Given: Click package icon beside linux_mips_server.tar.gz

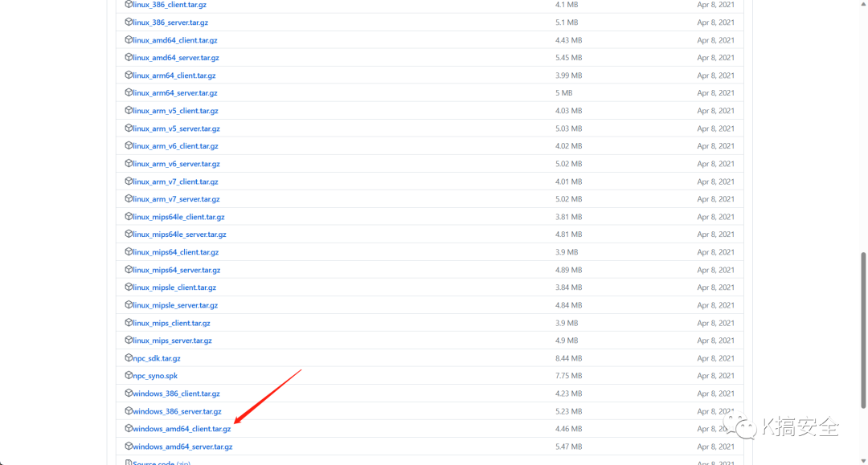Looking at the screenshot, I should pos(129,341).
